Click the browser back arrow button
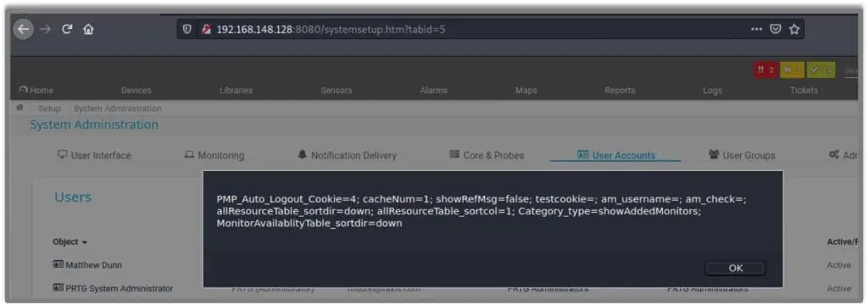The width and height of the screenshot is (868, 305). tap(23, 30)
